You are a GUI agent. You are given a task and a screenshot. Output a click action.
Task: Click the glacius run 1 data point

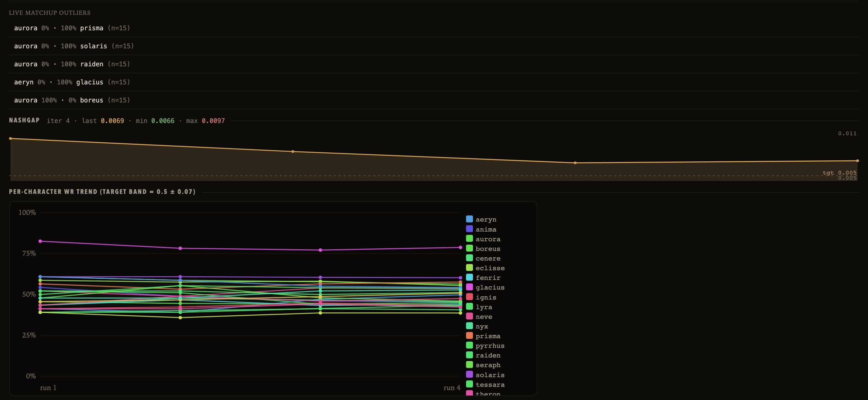40,241
